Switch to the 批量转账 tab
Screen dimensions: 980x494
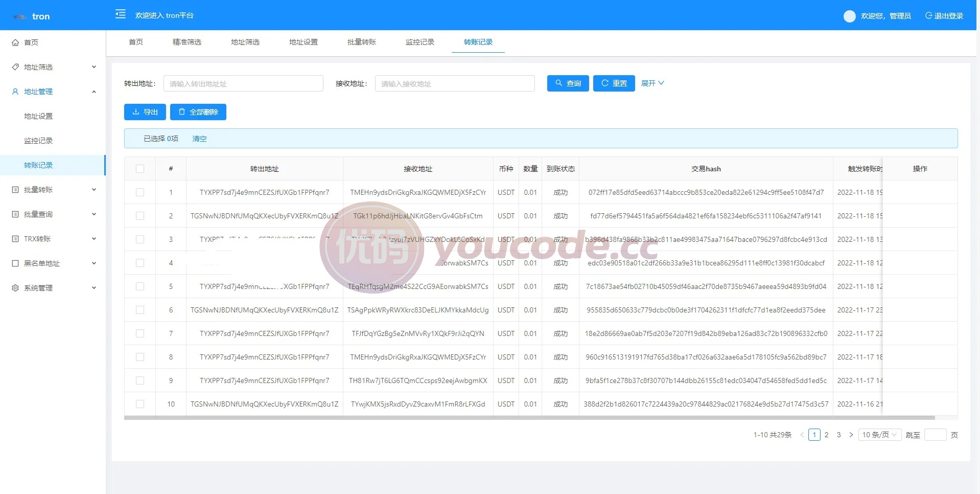[x=362, y=42]
